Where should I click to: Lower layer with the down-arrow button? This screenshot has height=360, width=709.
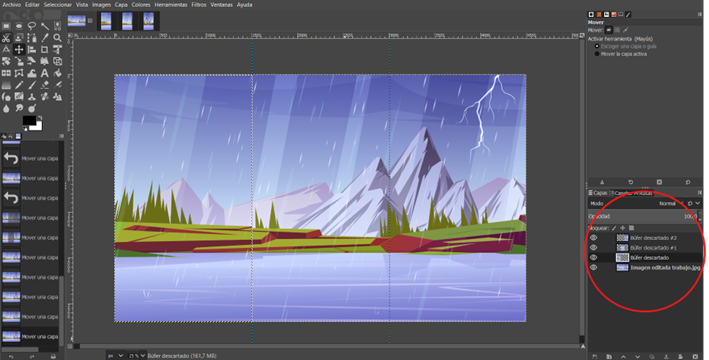pos(638,356)
